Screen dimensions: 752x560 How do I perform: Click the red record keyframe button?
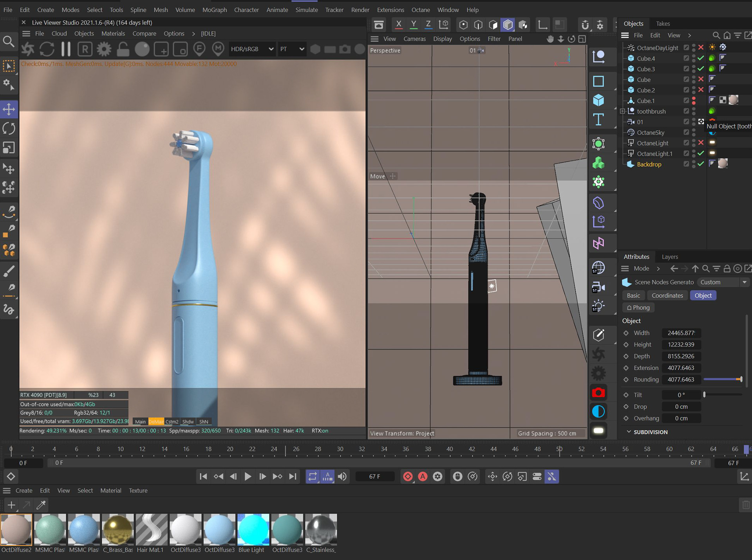tap(408, 476)
